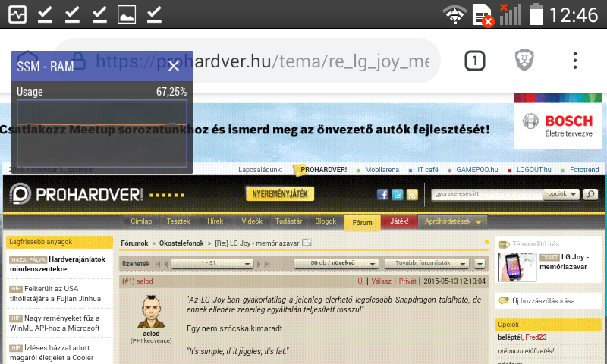Jump to first page of messages
607x364 pixels.
click(x=158, y=264)
